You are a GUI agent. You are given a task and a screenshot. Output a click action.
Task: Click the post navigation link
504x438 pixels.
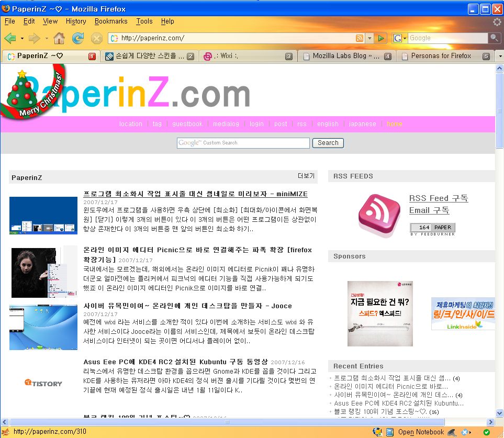(281, 124)
